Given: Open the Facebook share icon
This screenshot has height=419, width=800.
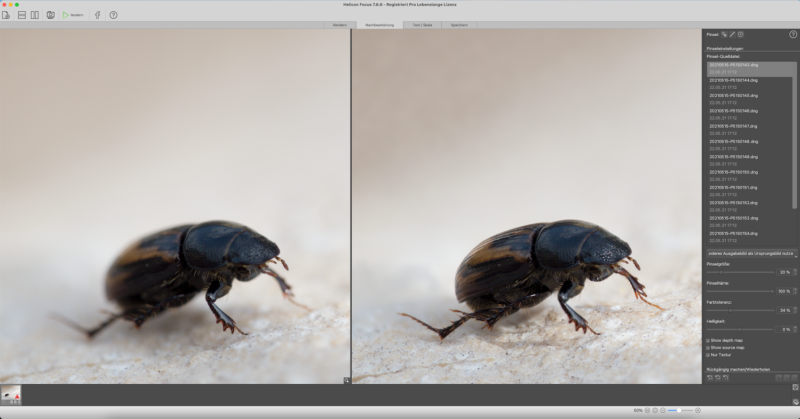Looking at the screenshot, I should click(97, 15).
